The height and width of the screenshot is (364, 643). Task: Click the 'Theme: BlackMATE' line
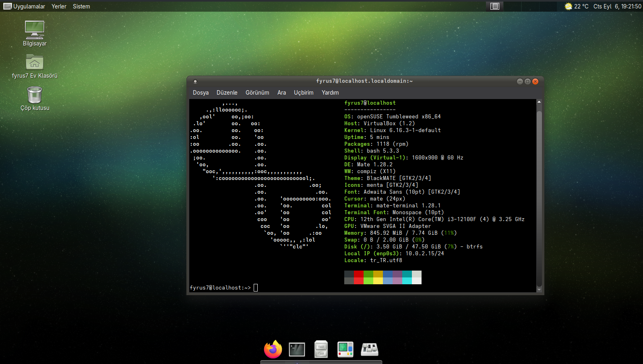pyautogui.click(x=388, y=178)
